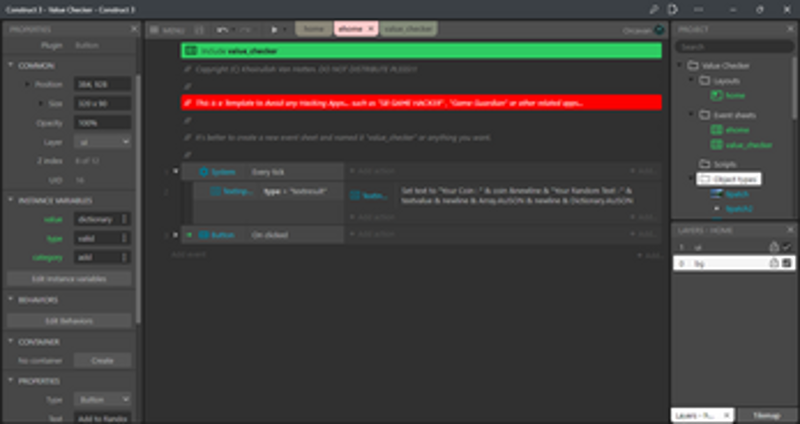This screenshot has height=424, width=800.
Task: Select the Scripts folder
Action: click(x=724, y=164)
